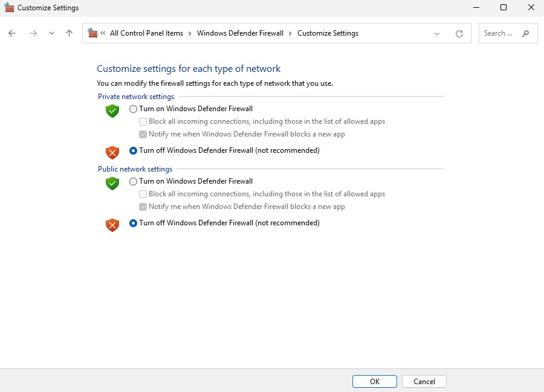Toggle private network notify checkbox

pyautogui.click(x=143, y=135)
